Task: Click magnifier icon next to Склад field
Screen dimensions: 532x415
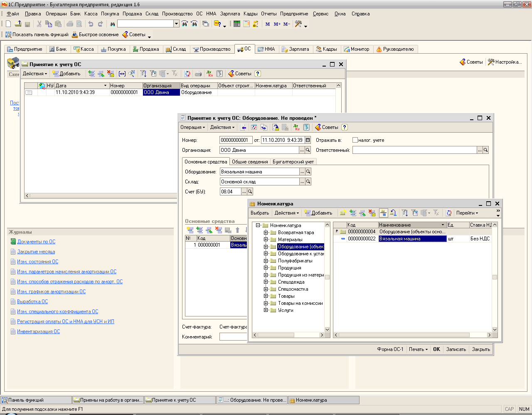Action: 308,182
